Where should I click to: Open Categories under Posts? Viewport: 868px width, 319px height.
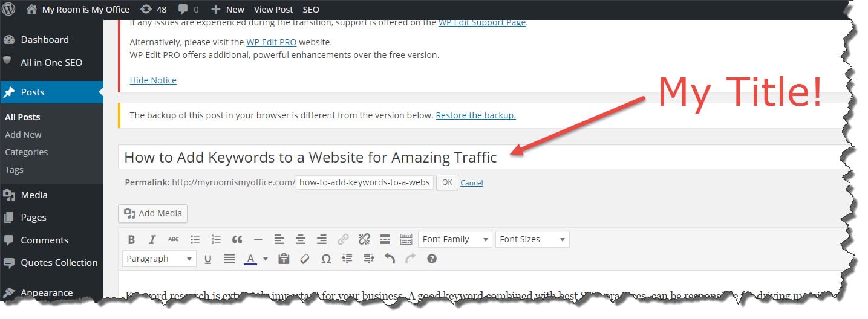26,152
